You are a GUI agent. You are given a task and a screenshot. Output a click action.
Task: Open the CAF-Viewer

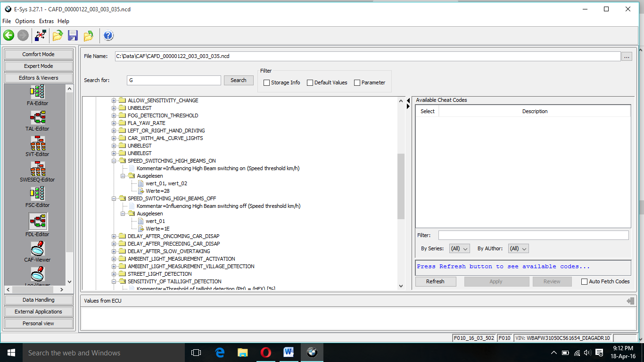[x=37, y=252]
